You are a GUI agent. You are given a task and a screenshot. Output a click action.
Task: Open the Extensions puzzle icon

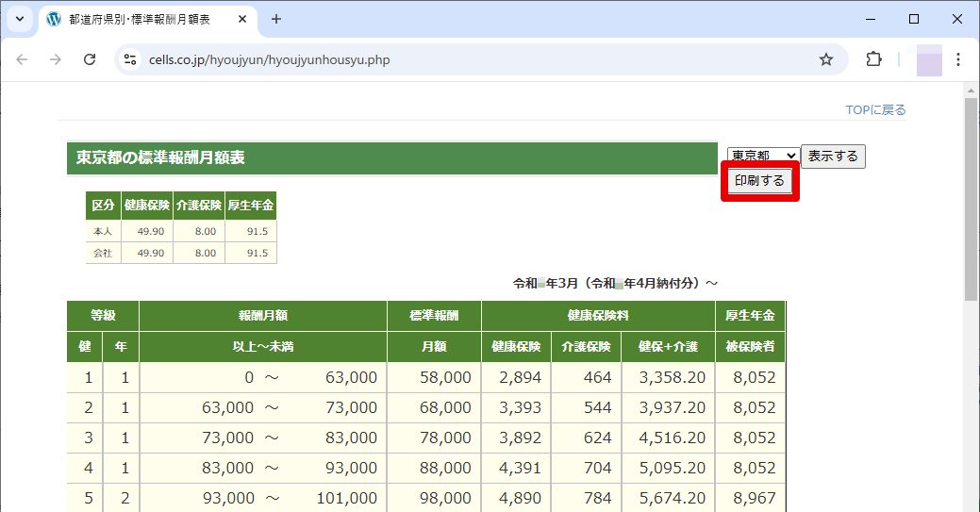tap(873, 59)
